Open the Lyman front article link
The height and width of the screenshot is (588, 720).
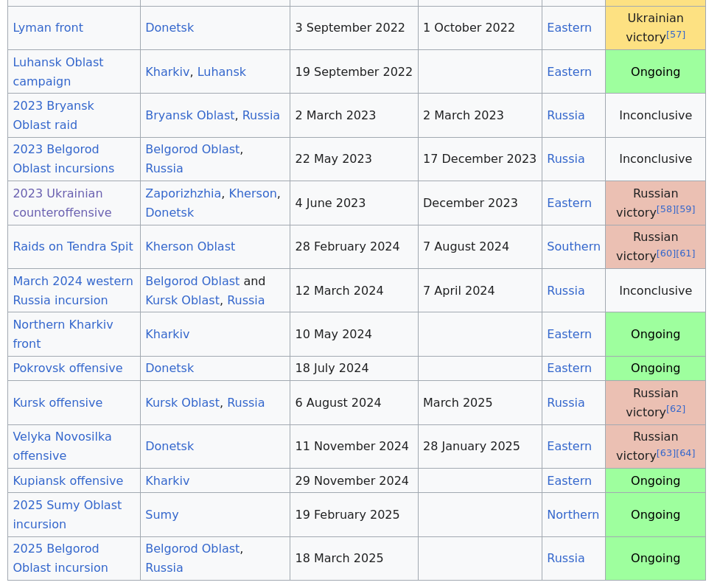[x=48, y=28]
